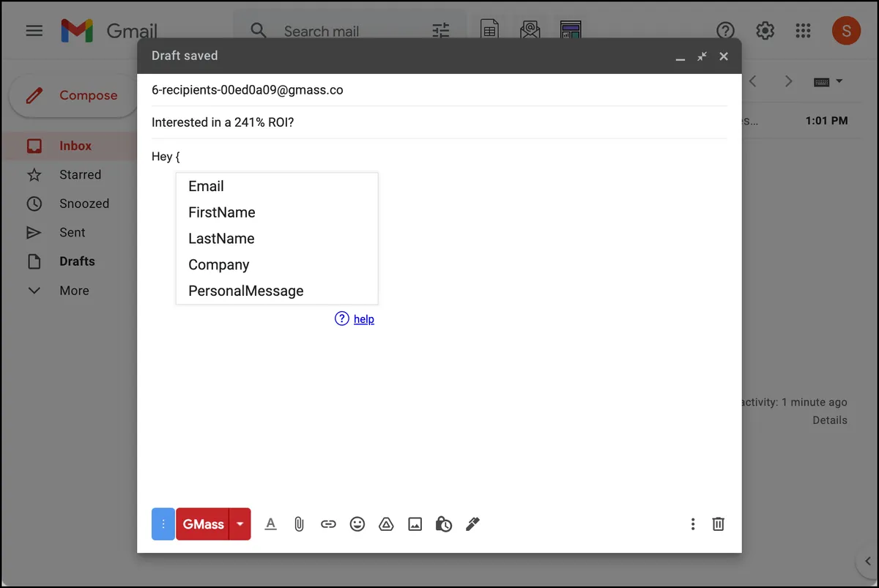
Task: Insert a link
Action: click(x=328, y=524)
